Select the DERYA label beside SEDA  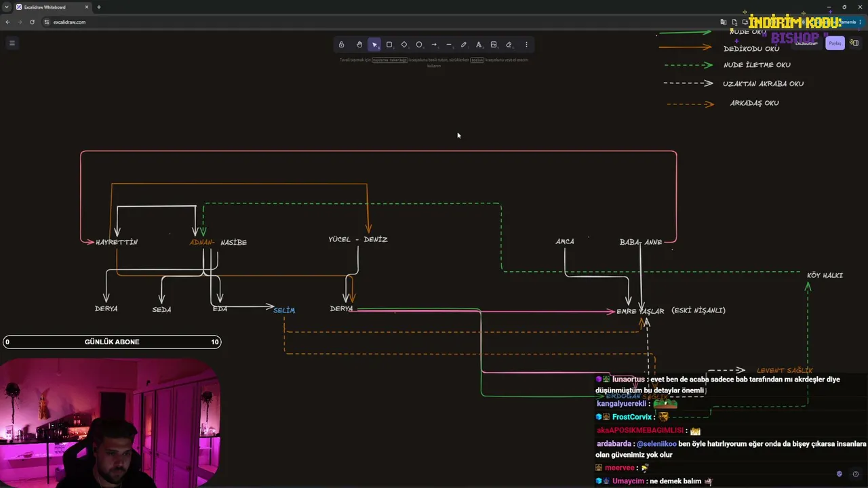click(x=106, y=308)
